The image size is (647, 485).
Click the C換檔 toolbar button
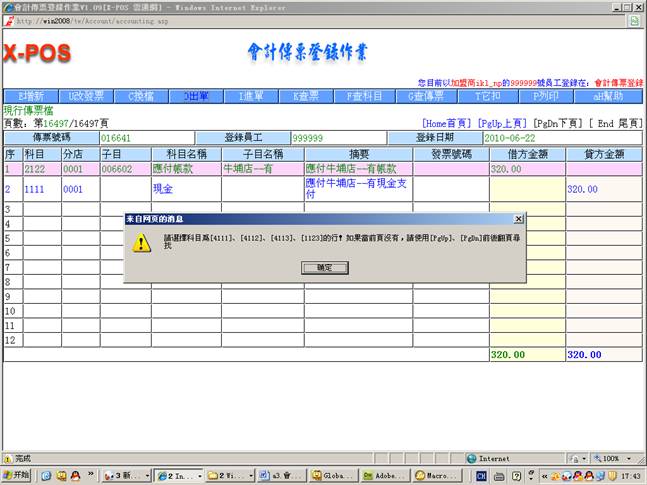140,96
